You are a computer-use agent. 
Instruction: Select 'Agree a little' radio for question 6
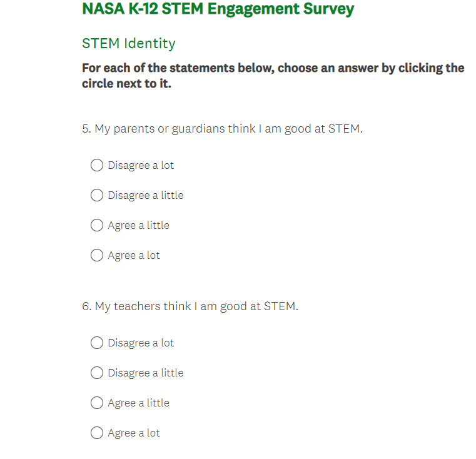coord(97,403)
